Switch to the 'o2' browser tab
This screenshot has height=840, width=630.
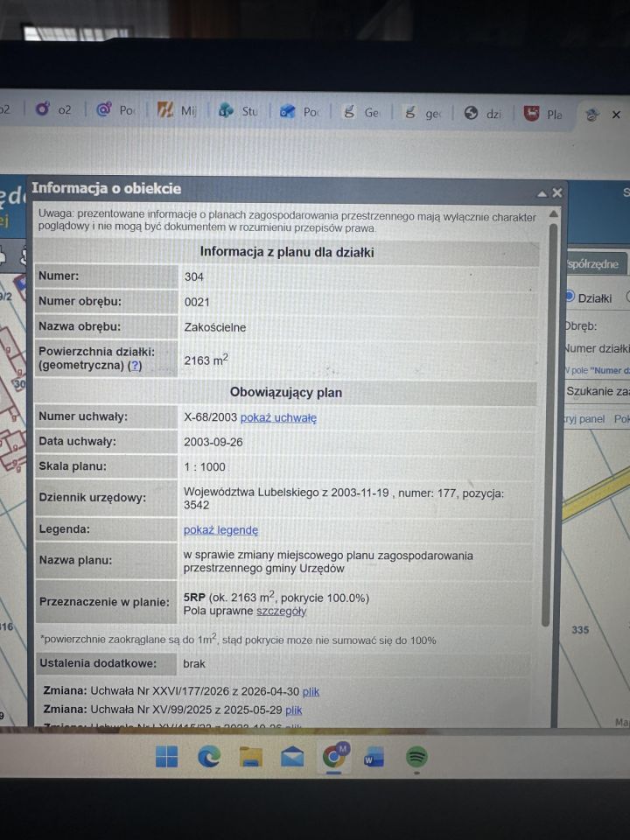[53, 109]
